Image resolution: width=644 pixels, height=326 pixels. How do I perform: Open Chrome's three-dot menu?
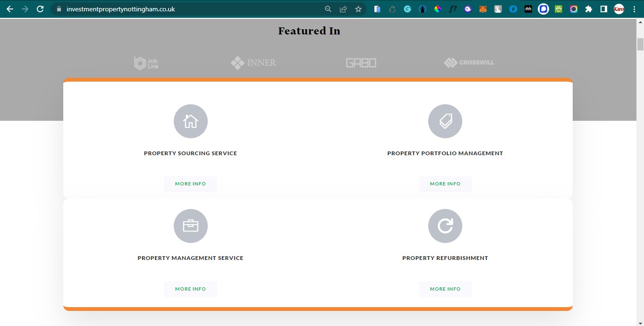pyautogui.click(x=634, y=8)
